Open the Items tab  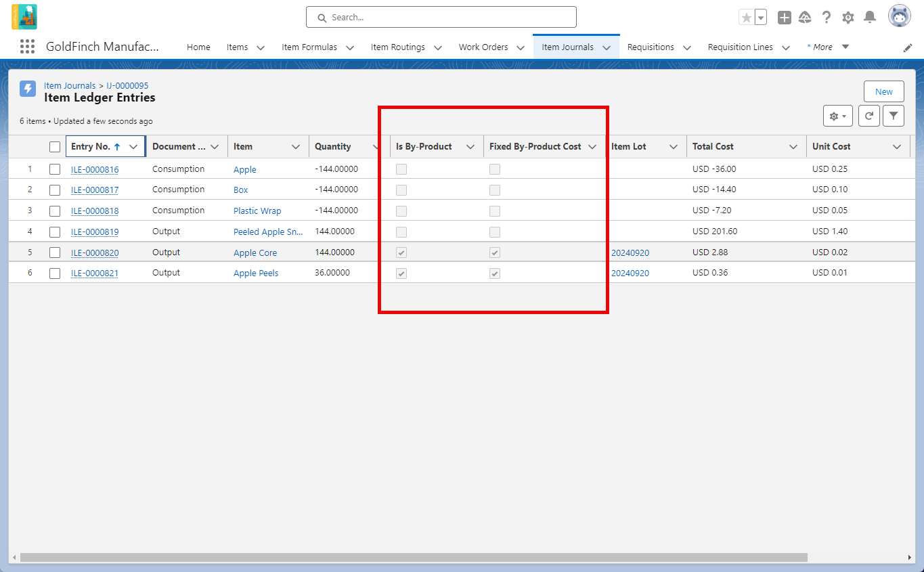238,47
